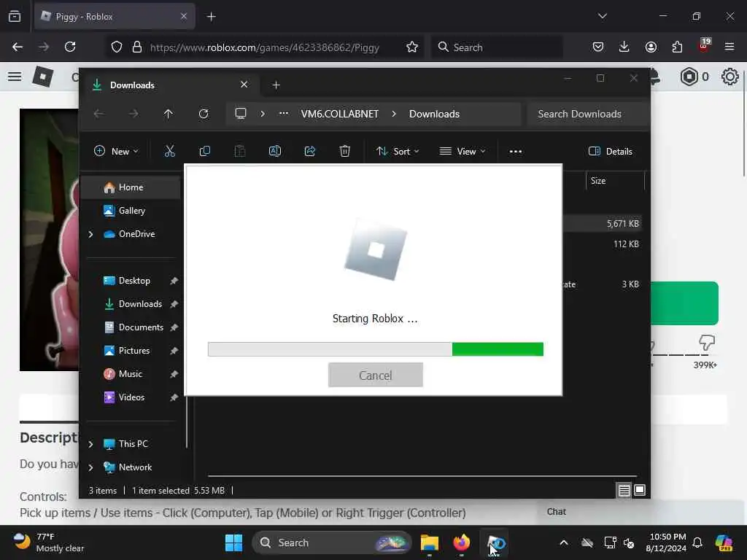747x560 pixels.
Task: Select VM6.COLLABNET in the breadcrumb
Action: (x=340, y=114)
